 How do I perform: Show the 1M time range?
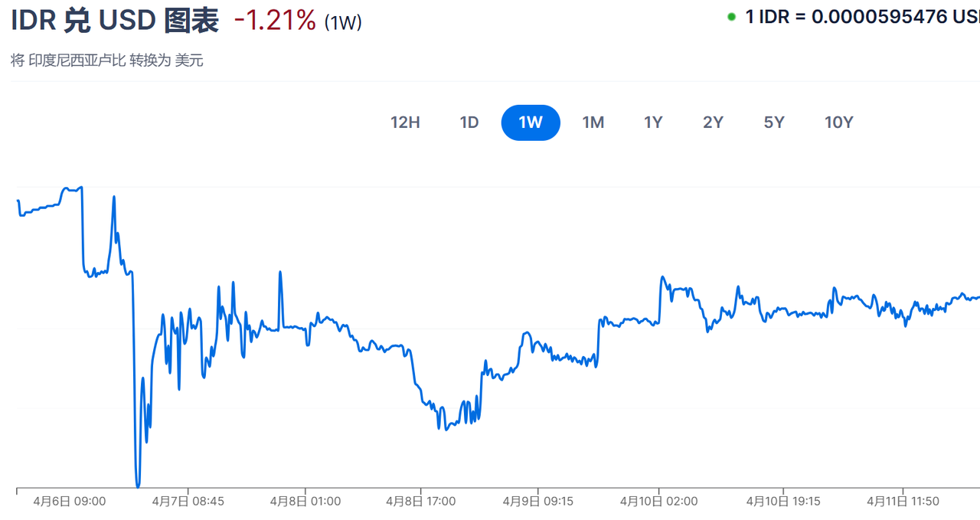[593, 123]
